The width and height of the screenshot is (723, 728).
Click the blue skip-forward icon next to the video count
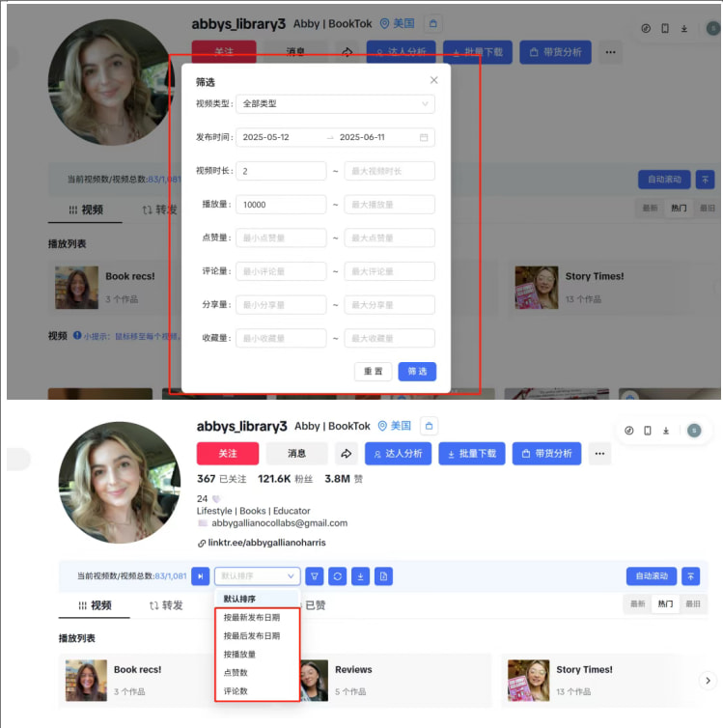coord(200,576)
